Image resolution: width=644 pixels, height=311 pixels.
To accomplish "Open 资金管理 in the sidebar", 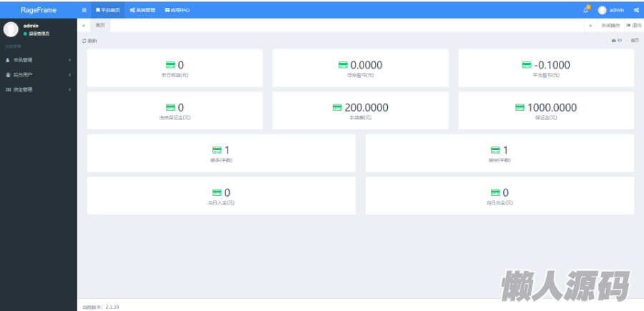I will pos(39,89).
